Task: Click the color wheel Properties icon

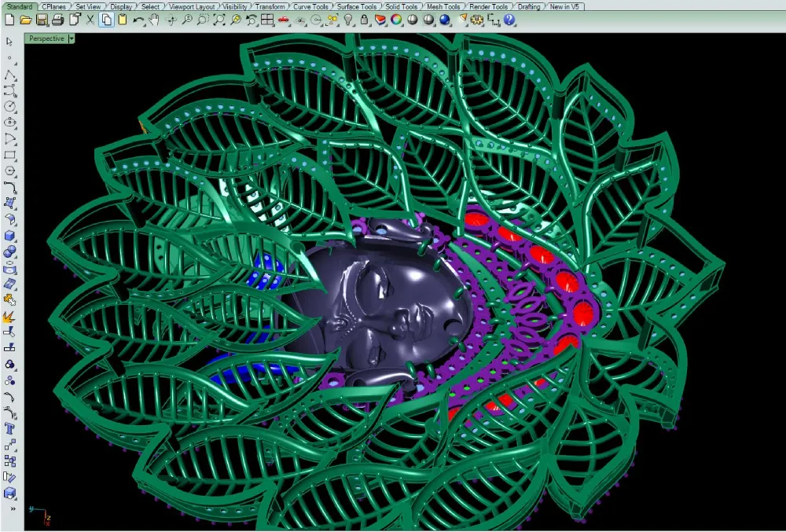Action: tap(396, 20)
